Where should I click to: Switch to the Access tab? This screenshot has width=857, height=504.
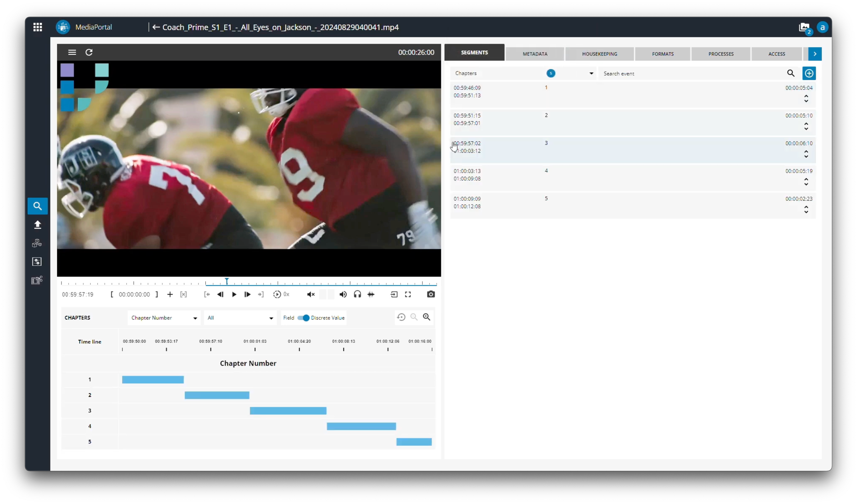pyautogui.click(x=777, y=54)
